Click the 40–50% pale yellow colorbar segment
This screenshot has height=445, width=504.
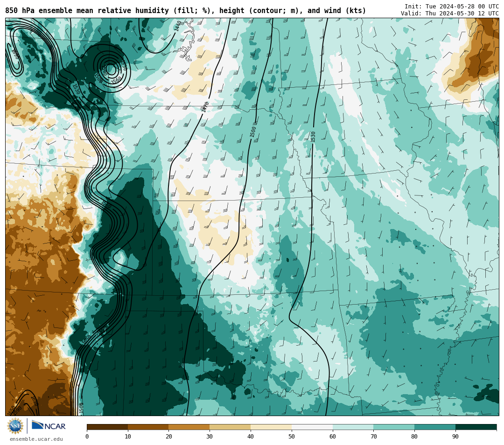[271, 427]
